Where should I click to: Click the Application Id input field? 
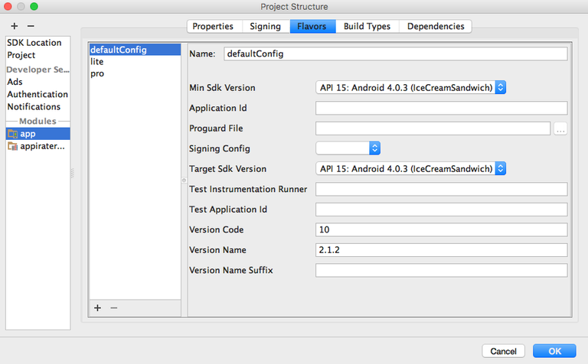click(x=441, y=108)
